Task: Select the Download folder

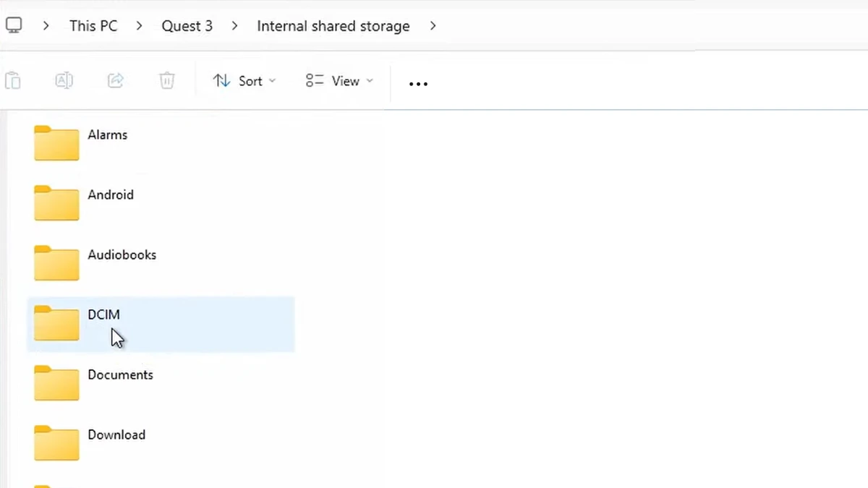Action: pyautogui.click(x=116, y=435)
